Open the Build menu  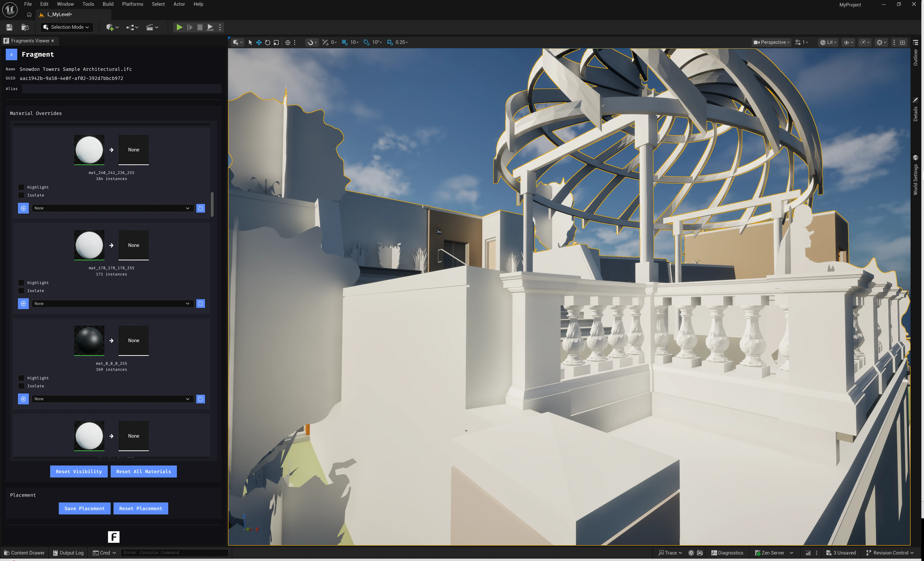[108, 4]
